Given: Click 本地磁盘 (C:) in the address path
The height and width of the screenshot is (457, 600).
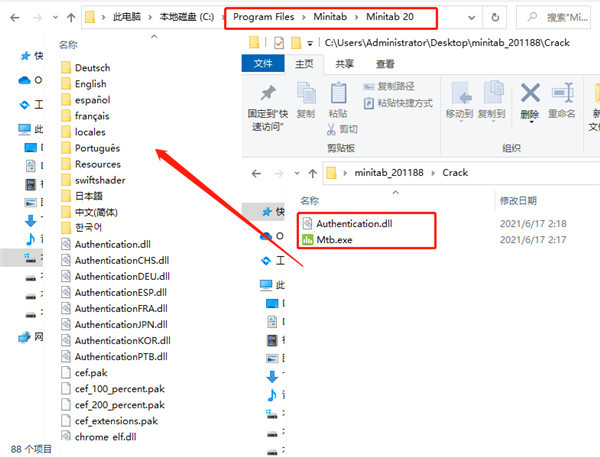Looking at the screenshot, I should coord(187,17).
